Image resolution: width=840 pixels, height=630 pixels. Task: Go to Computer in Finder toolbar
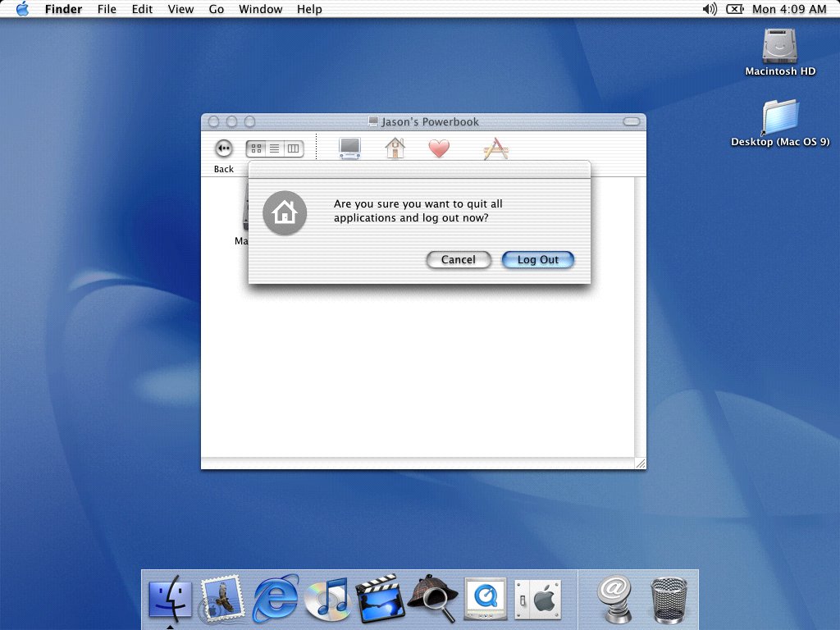349,148
